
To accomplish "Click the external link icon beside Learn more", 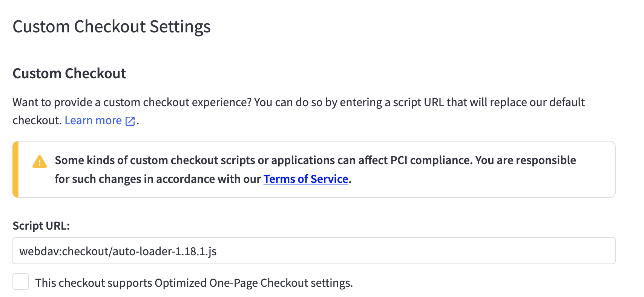I will pyautogui.click(x=130, y=121).
